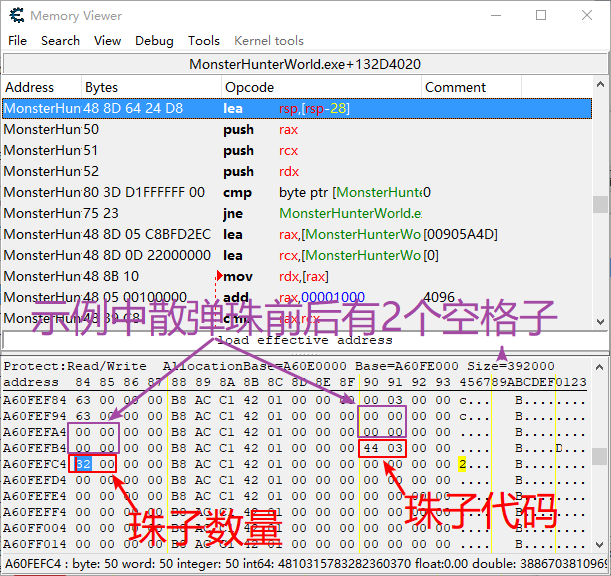Click the Cheat Engine logo icon in title bar
Viewport: 611px width, 576px height.
coord(17,16)
